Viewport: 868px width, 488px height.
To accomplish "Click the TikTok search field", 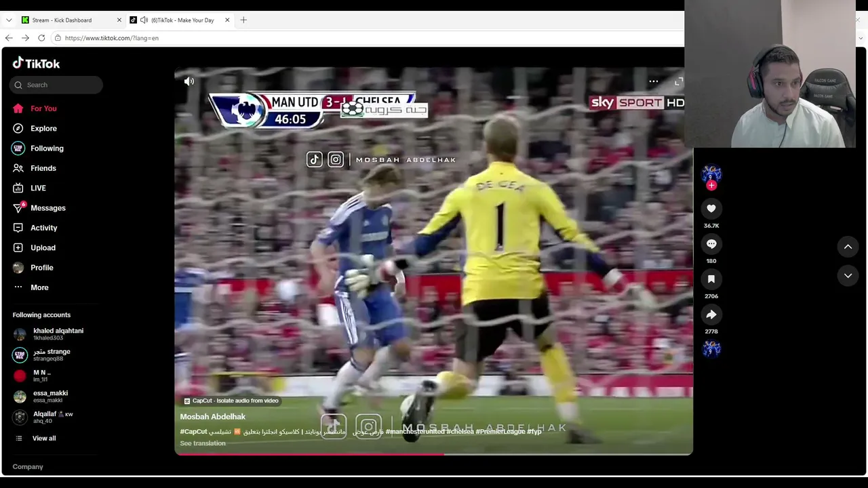I will click(x=56, y=85).
